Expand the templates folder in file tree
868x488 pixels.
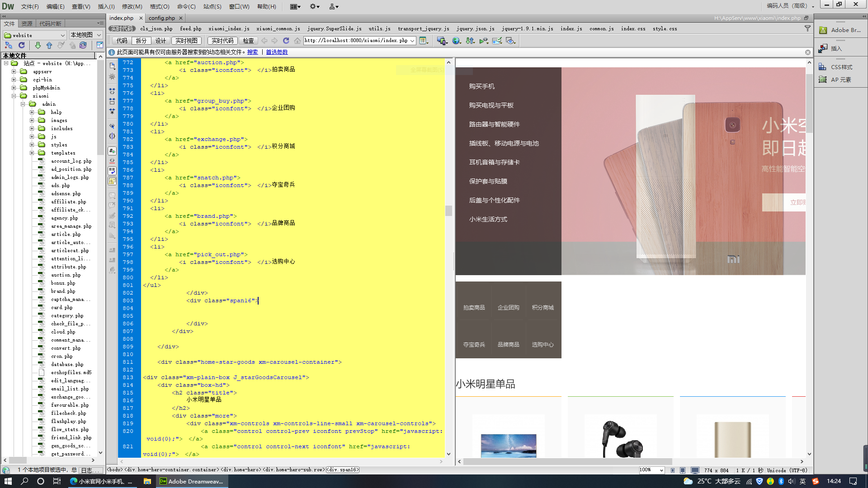click(x=32, y=153)
